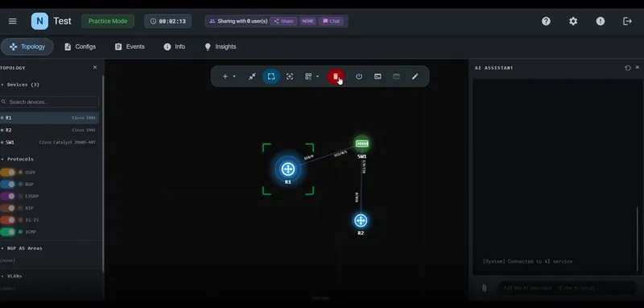The height and width of the screenshot is (308, 644).
Task: Switch to the Insights tab
Action: coord(221,47)
